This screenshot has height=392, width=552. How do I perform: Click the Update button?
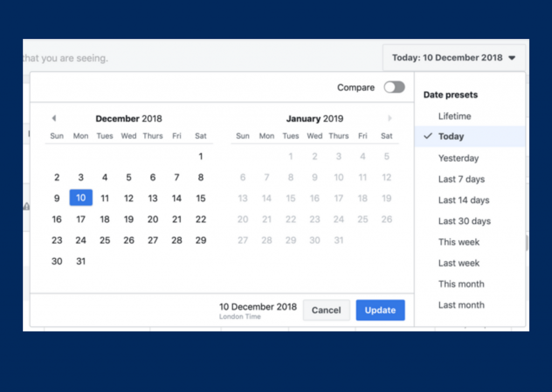[380, 310]
